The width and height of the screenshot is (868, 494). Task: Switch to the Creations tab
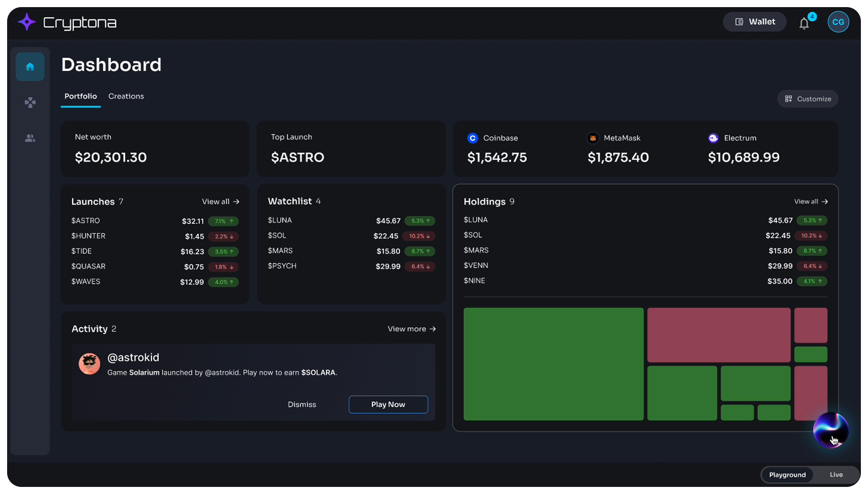pos(126,96)
